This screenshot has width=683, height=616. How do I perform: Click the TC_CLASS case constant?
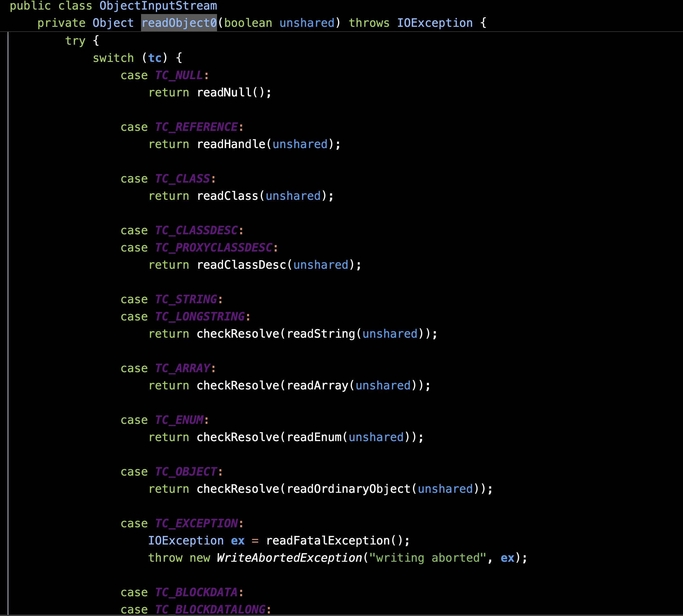[x=183, y=179]
